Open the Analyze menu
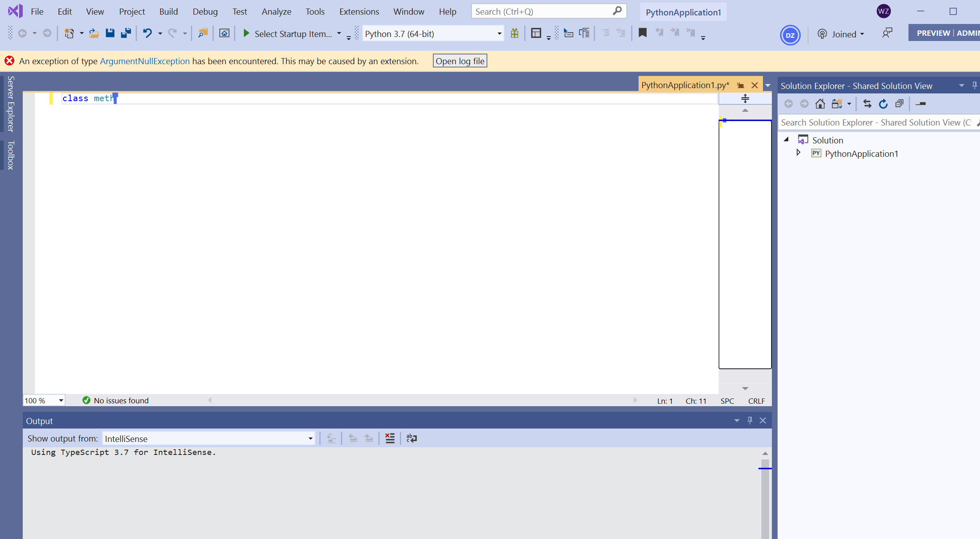This screenshot has width=980, height=539. point(276,11)
